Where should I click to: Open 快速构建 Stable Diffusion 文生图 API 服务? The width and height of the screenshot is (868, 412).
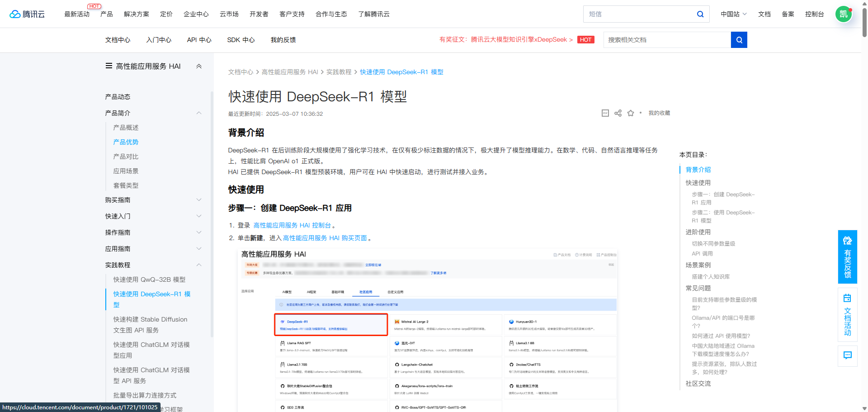151,325
